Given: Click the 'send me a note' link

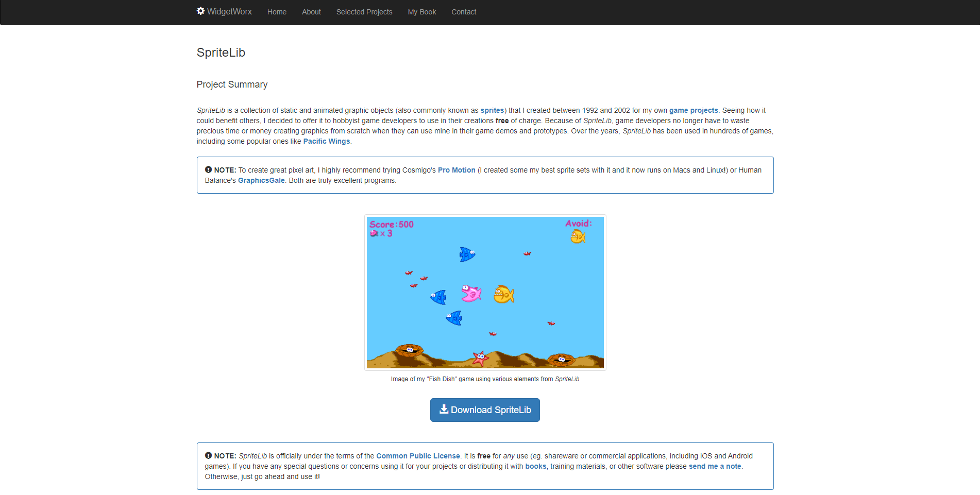Looking at the screenshot, I should coord(715,466).
